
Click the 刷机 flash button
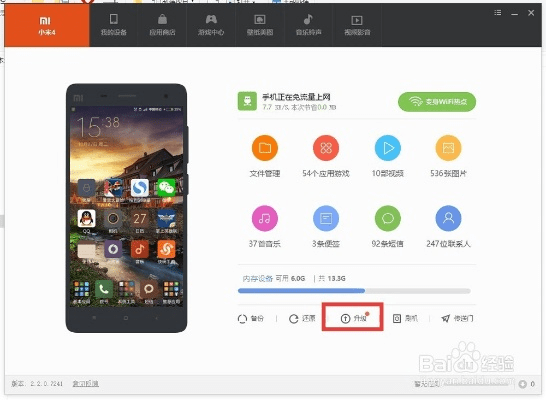click(405, 318)
